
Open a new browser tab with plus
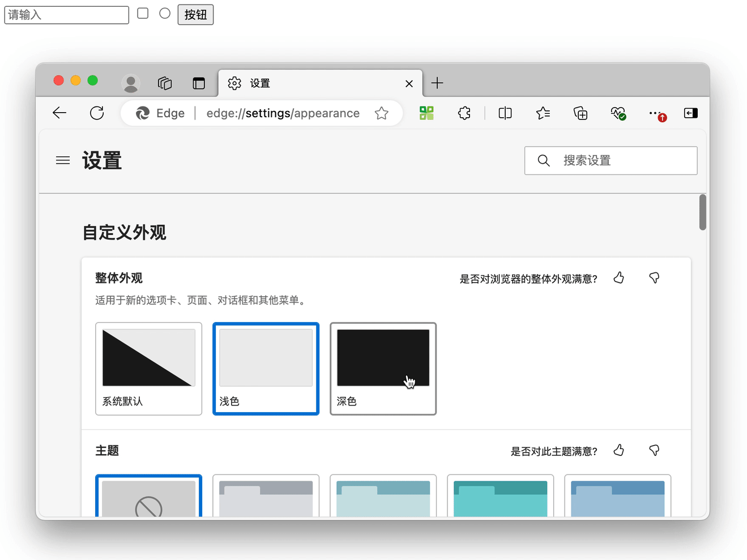(437, 83)
